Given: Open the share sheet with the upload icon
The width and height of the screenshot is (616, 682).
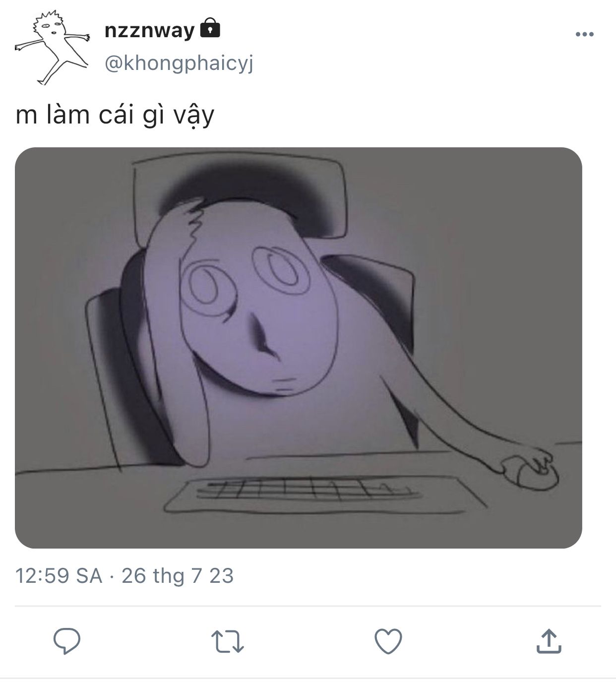Looking at the screenshot, I should [x=549, y=641].
